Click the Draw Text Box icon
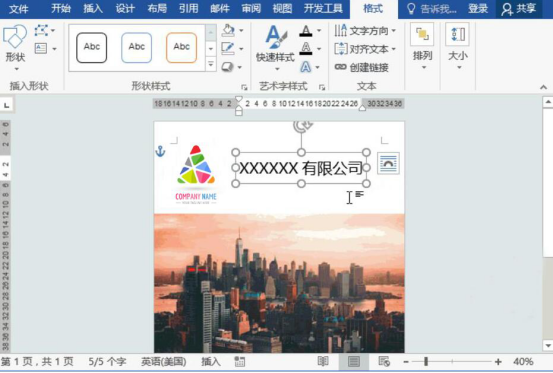Image resolution: width=553 pixels, height=373 pixels. coord(41,48)
